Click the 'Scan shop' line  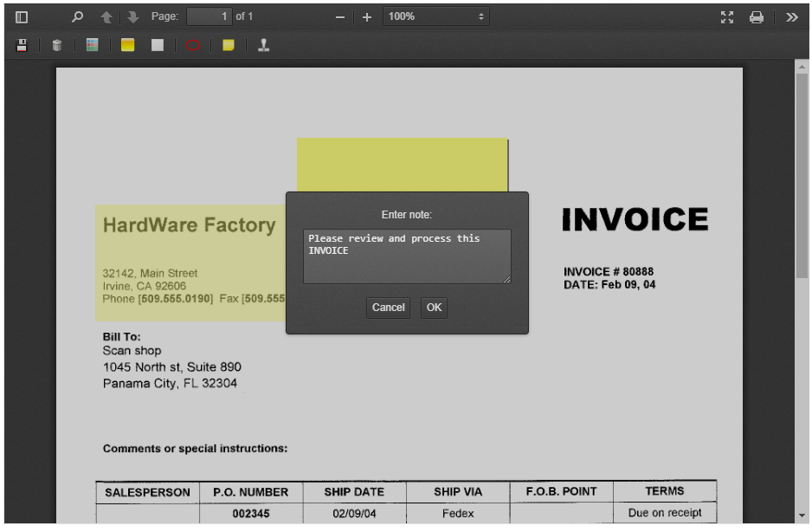point(132,351)
